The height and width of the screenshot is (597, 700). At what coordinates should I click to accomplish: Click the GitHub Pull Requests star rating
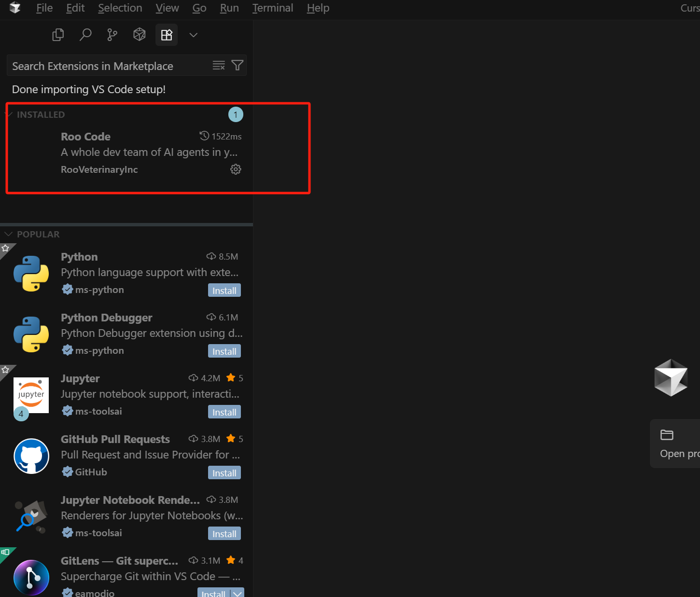(x=235, y=439)
